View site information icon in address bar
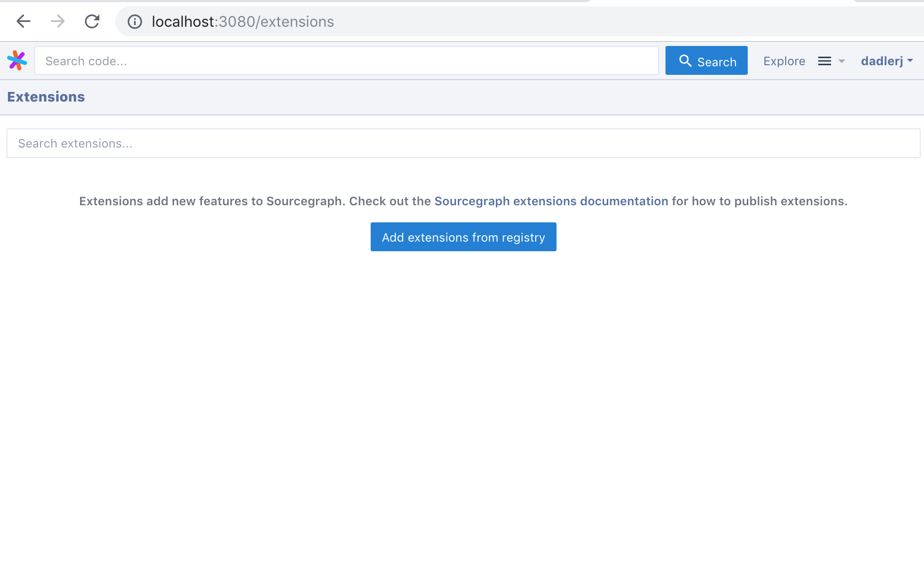924x588 pixels. pyautogui.click(x=135, y=21)
